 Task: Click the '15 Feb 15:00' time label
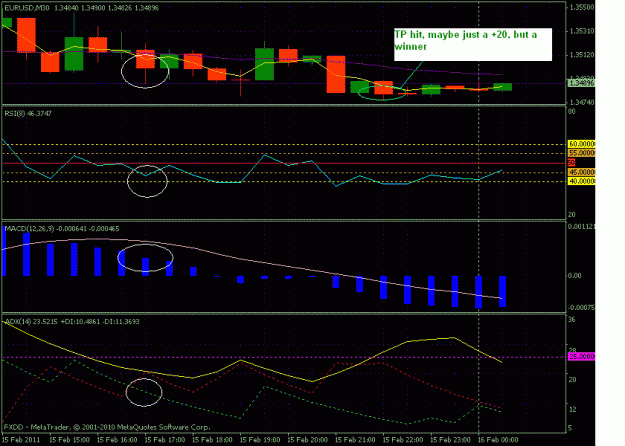tap(69, 440)
